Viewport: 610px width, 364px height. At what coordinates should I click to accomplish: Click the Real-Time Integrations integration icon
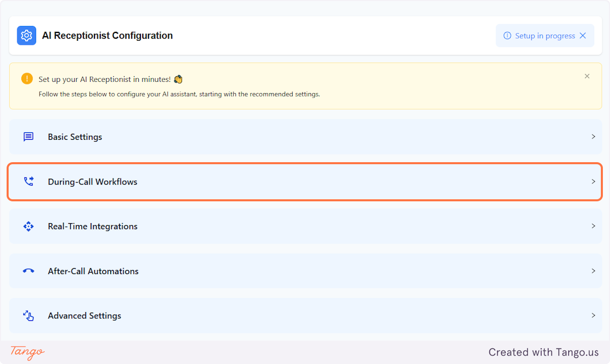coord(29,226)
